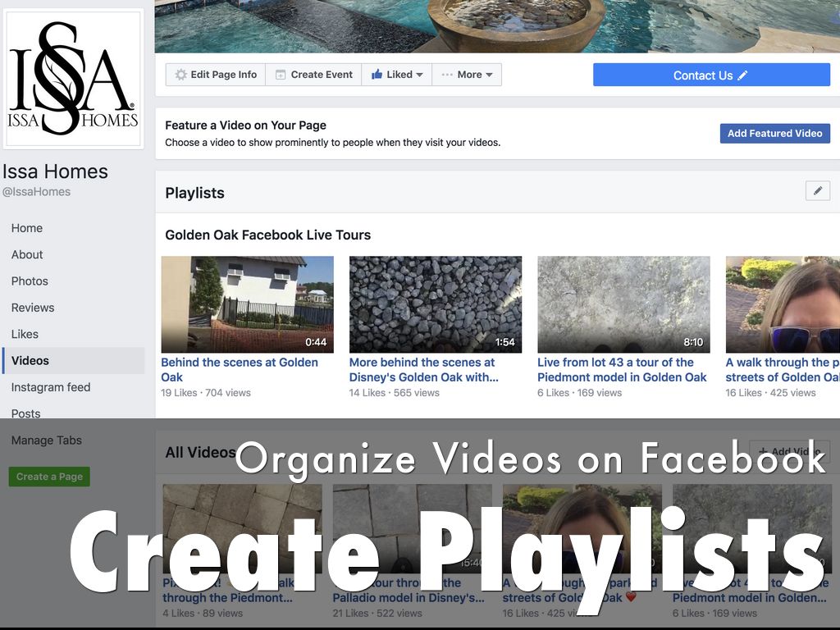Screen dimensions: 840x630
Task: Open the Home page tab
Action: tap(27, 228)
